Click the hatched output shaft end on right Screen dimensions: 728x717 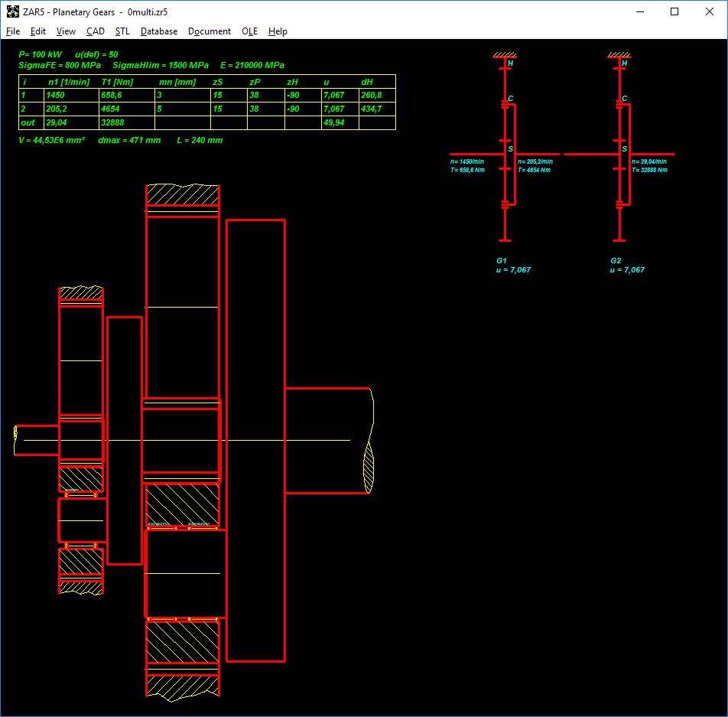coord(369,468)
